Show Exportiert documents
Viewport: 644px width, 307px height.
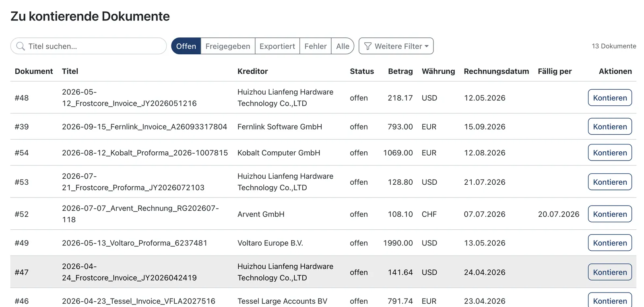277,46
